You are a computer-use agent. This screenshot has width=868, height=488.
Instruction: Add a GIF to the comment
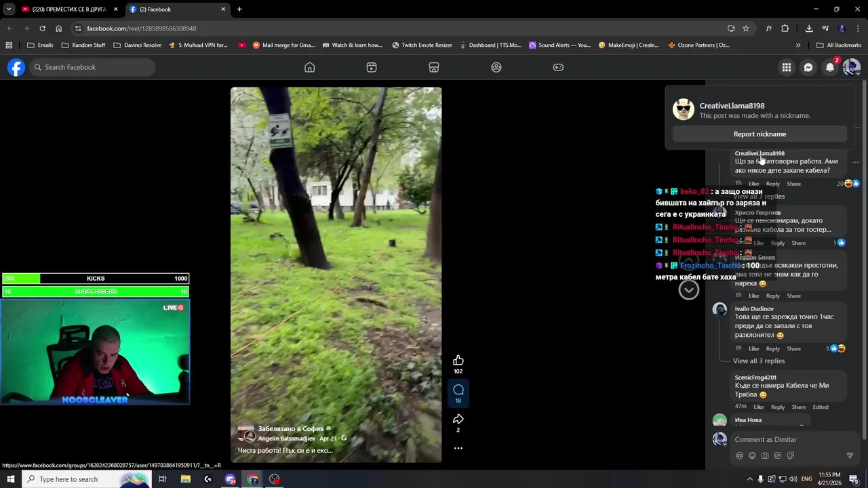(x=778, y=455)
